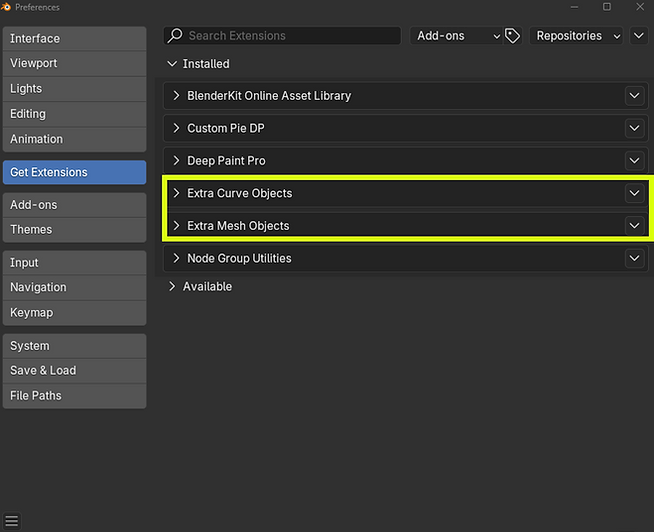
Task: Go to the Themes tab
Action: (x=74, y=229)
